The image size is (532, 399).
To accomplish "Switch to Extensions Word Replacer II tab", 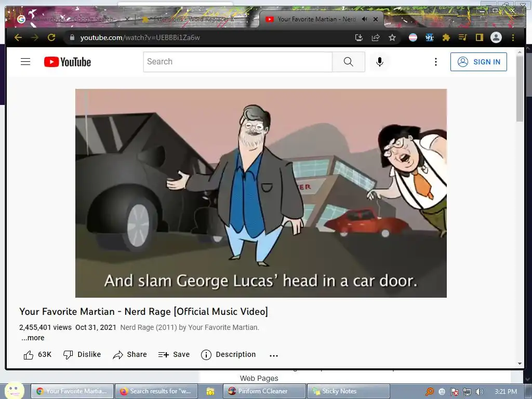I will (193, 19).
